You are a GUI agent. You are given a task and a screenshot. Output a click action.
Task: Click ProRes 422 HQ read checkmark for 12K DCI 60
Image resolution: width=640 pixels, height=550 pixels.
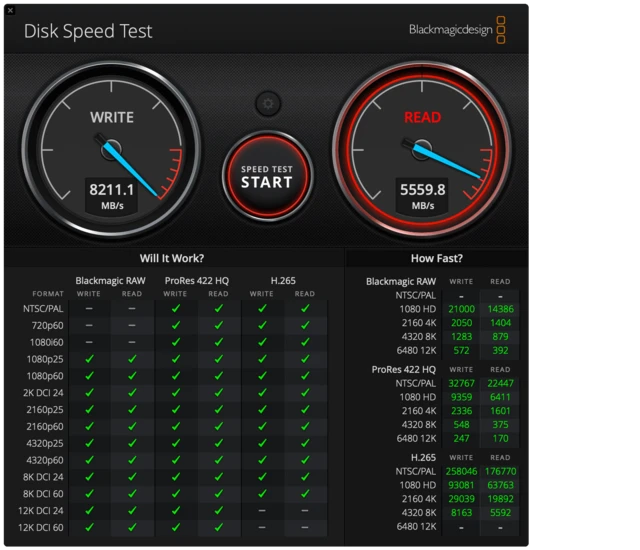(x=219, y=527)
